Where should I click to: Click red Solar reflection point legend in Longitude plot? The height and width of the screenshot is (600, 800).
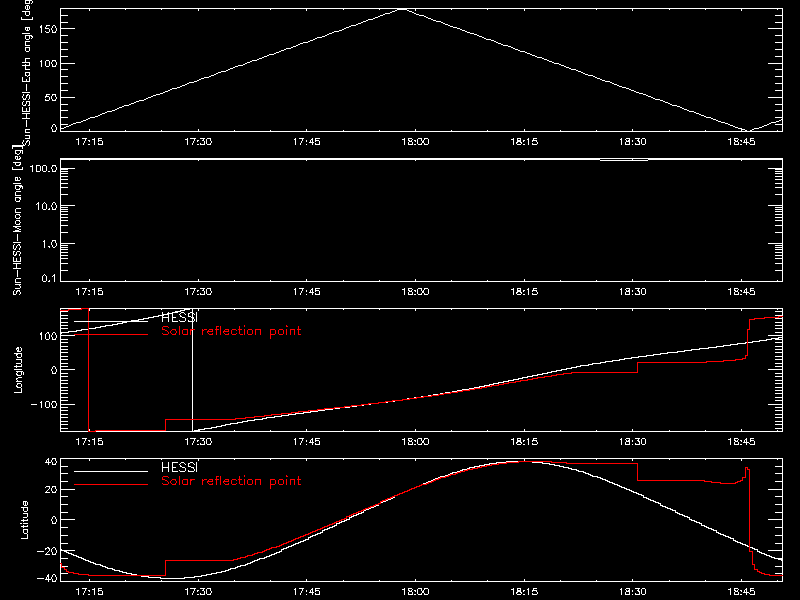(231, 331)
